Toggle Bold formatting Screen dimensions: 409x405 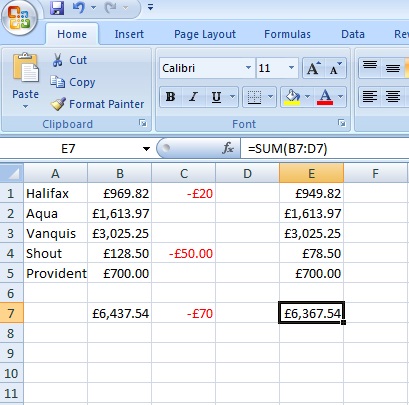click(x=171, y=97)
